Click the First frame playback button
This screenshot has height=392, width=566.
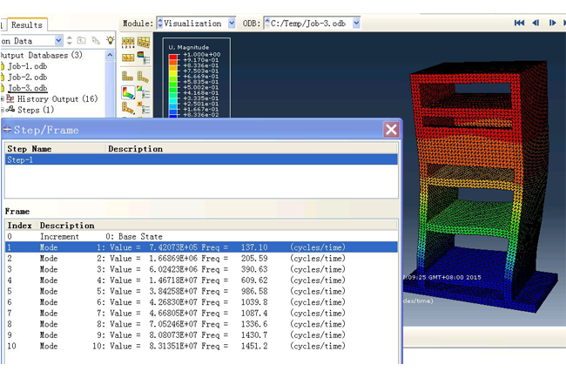click(x=519, y=24)
